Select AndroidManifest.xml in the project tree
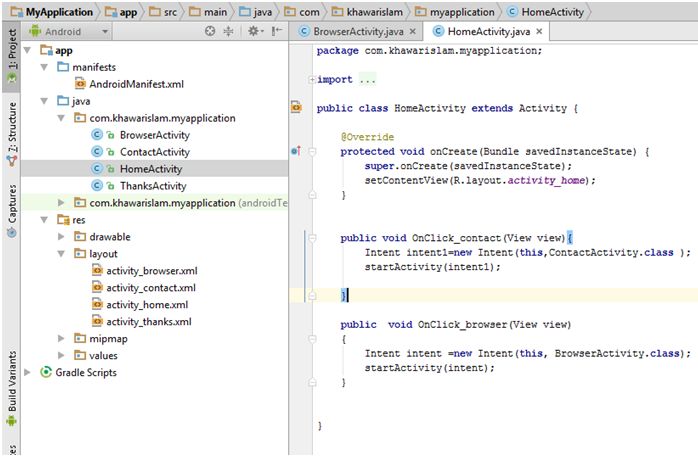 point(136,83)
